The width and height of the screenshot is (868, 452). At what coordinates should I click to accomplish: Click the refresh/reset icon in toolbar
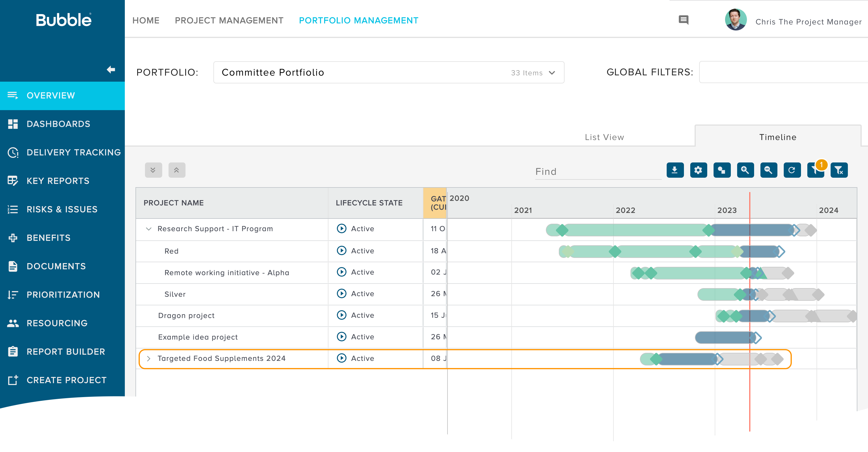pos(792,170)
